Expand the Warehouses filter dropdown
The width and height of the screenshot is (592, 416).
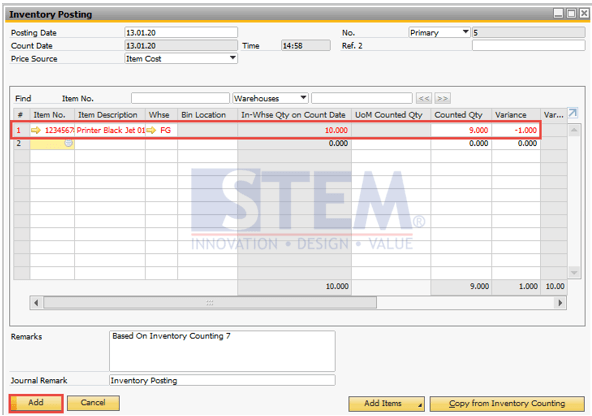(x=303, y=98)
